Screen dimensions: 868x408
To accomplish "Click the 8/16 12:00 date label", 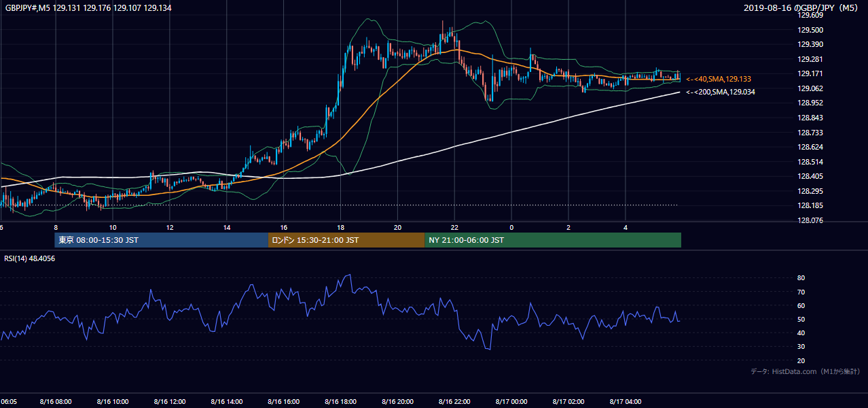I will point(169,402).
